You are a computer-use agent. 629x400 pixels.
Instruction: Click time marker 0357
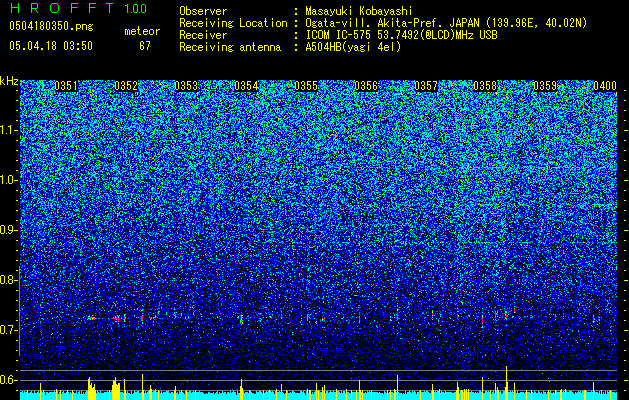(x=426, y=86)
